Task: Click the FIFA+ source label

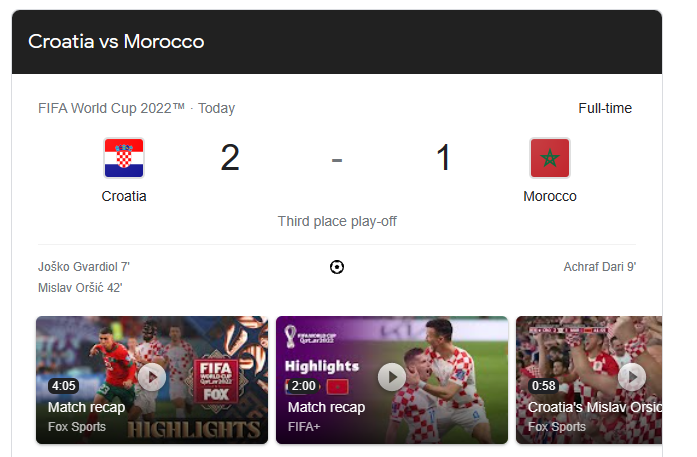Action: pos(304,427)
